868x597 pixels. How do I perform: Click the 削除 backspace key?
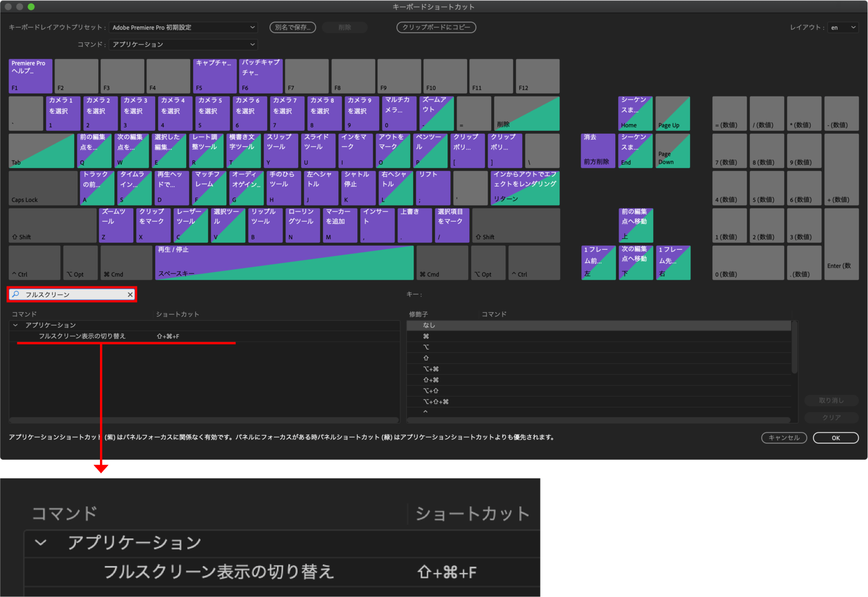527,113
